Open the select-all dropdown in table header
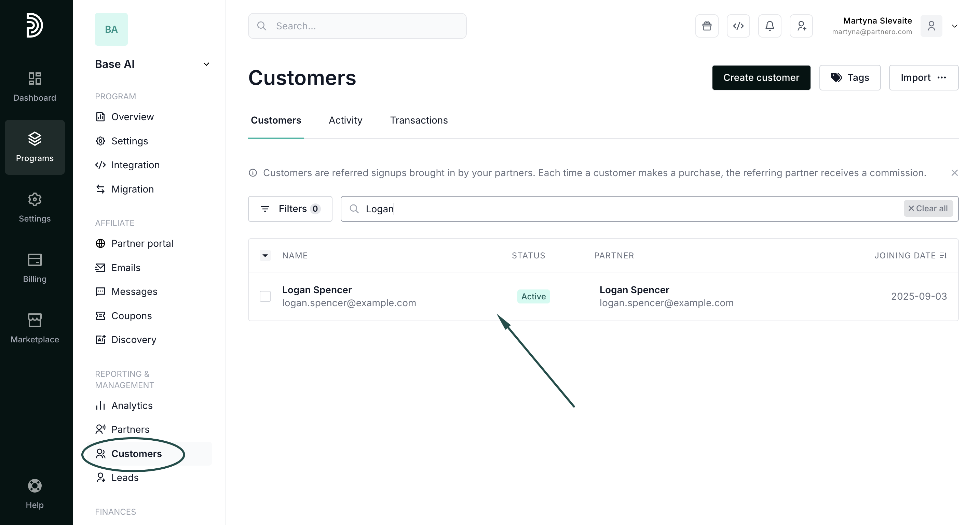The image size is (980, 525). point(265,255)
